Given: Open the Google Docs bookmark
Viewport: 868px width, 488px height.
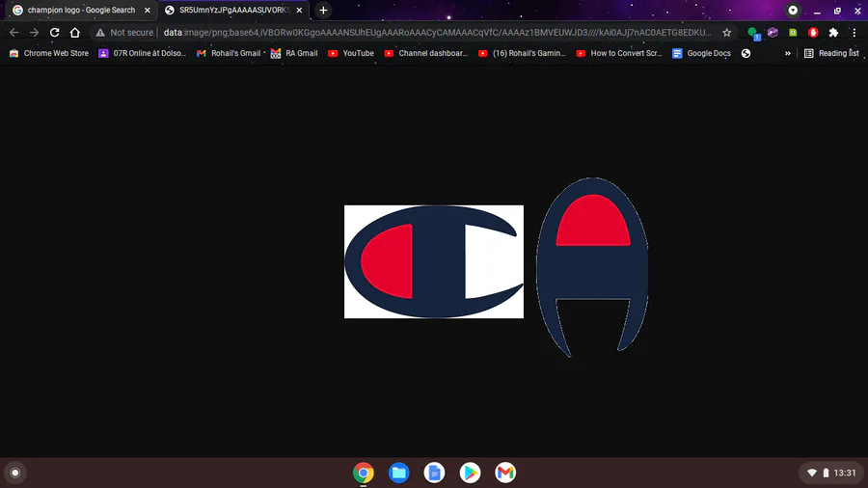Looking at the screenshot, I should pos(701,54).
